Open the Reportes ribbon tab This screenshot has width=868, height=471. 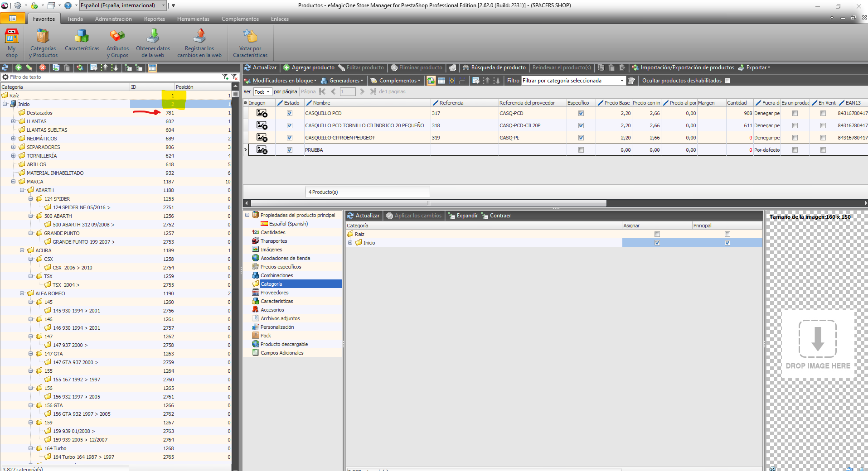[154, 19]
